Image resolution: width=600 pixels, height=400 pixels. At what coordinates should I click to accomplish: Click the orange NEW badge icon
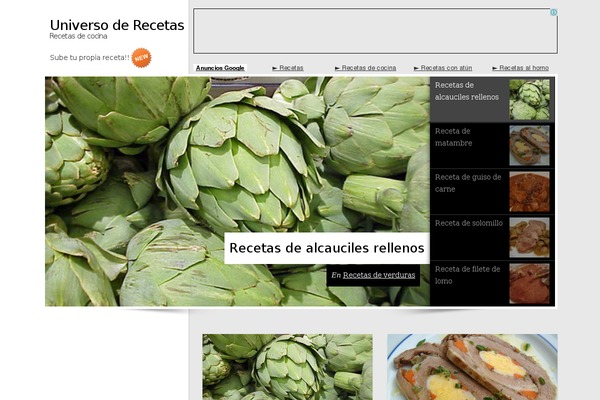pyautogui.click(x=141, y=58)
